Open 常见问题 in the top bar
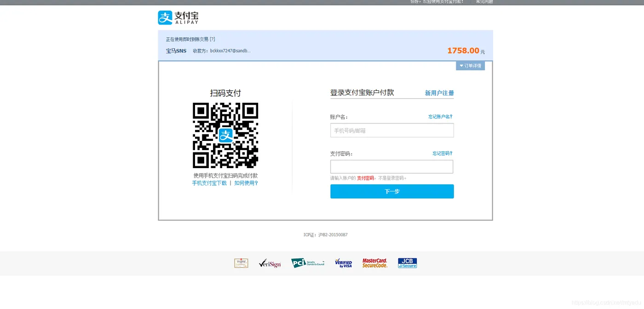 (484, 2)
